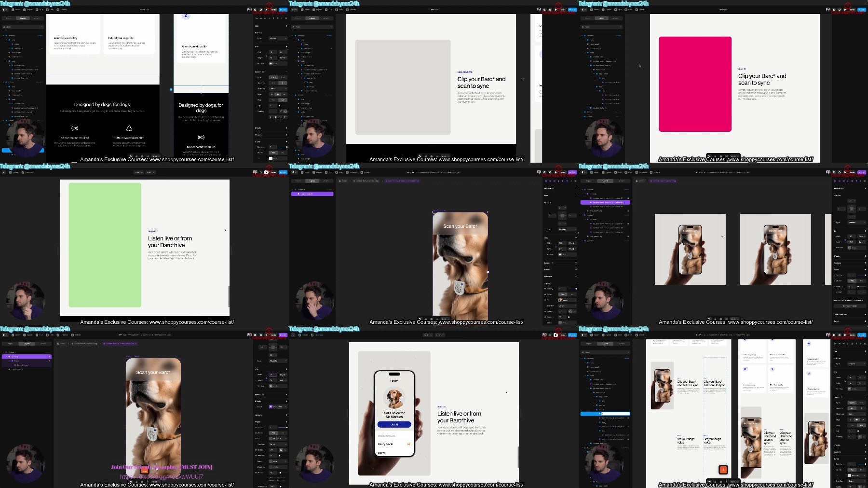
Task: Click blue layer rename field in orange-badge frame
Action: (616, 414)
